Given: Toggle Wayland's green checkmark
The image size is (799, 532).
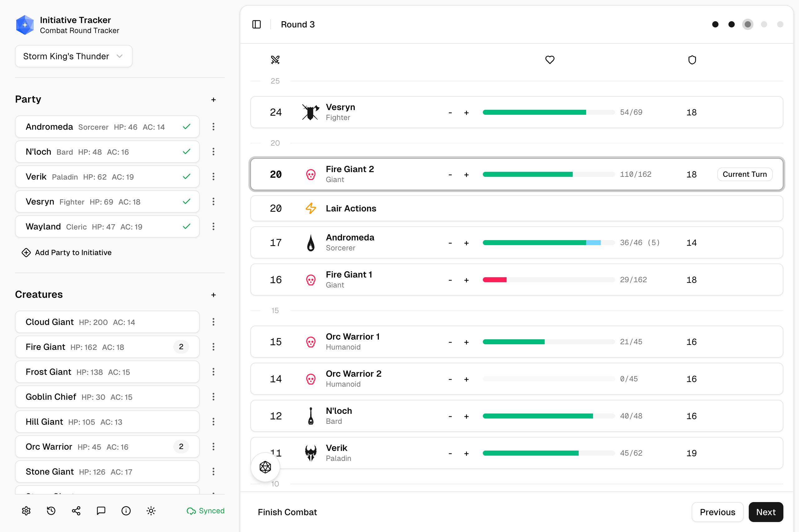Looking at the screenshot, I should pos(186,226).
